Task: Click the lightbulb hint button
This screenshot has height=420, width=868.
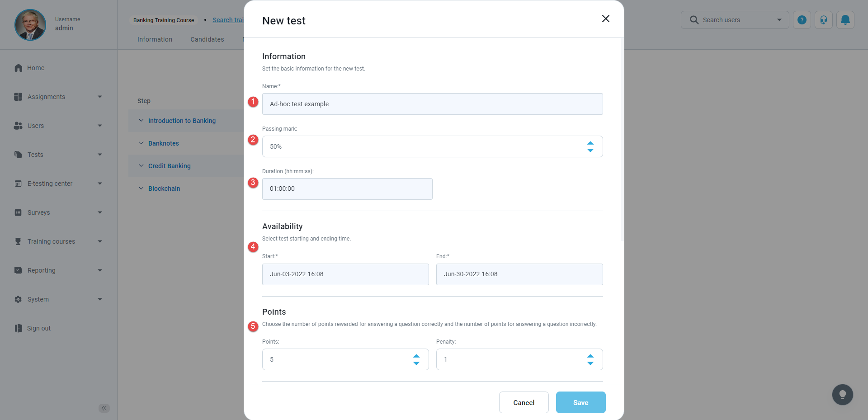Action: pos(842,395)
